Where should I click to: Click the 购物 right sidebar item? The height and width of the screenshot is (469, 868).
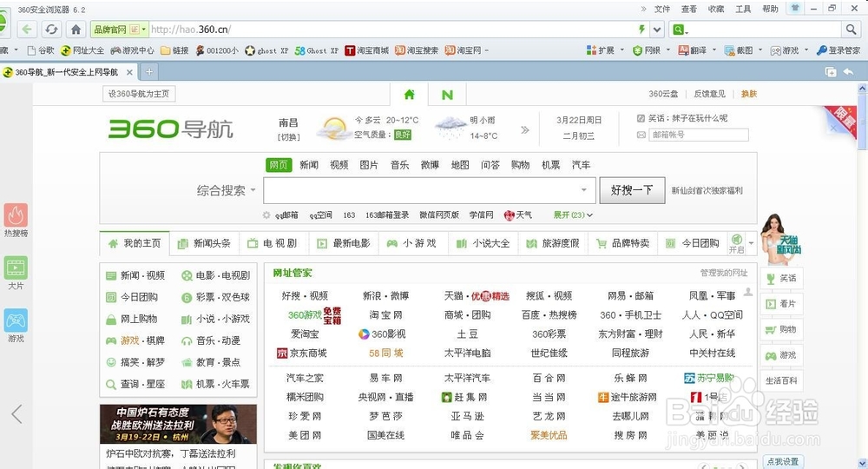[x=781, y=329]
